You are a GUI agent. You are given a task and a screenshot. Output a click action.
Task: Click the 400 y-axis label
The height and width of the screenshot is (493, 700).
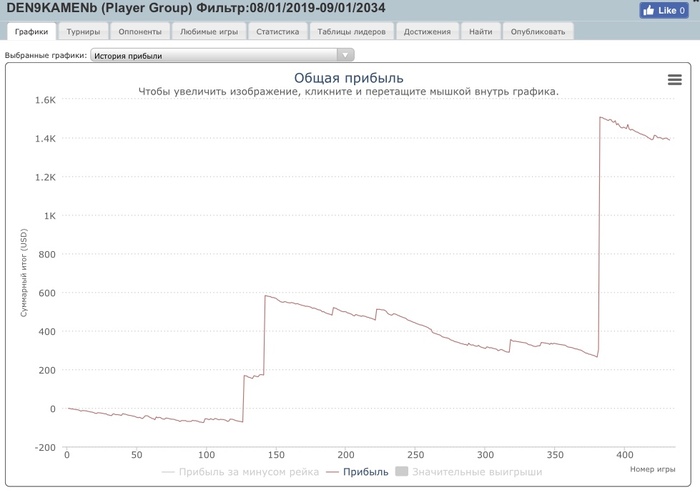click(47, 332)
